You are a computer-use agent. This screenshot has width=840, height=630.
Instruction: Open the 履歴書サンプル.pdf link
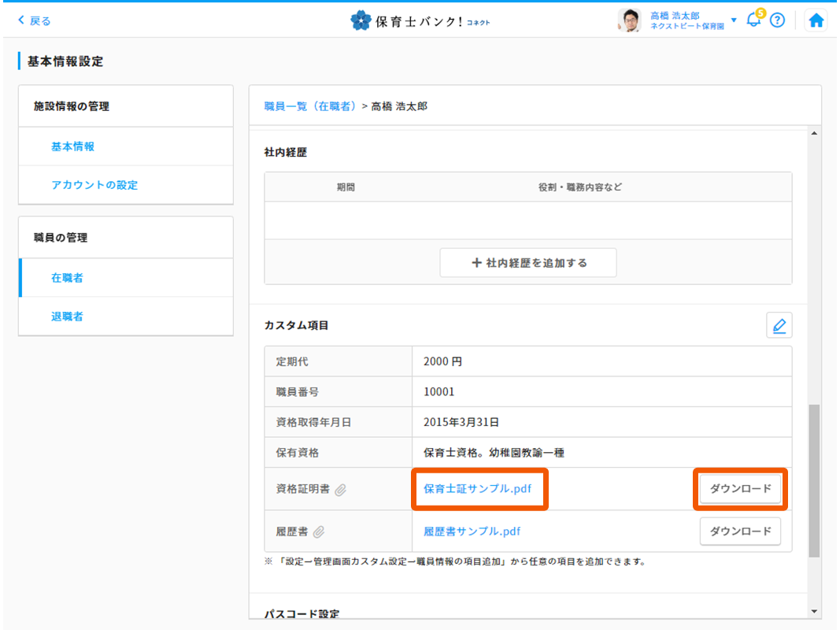472,532
